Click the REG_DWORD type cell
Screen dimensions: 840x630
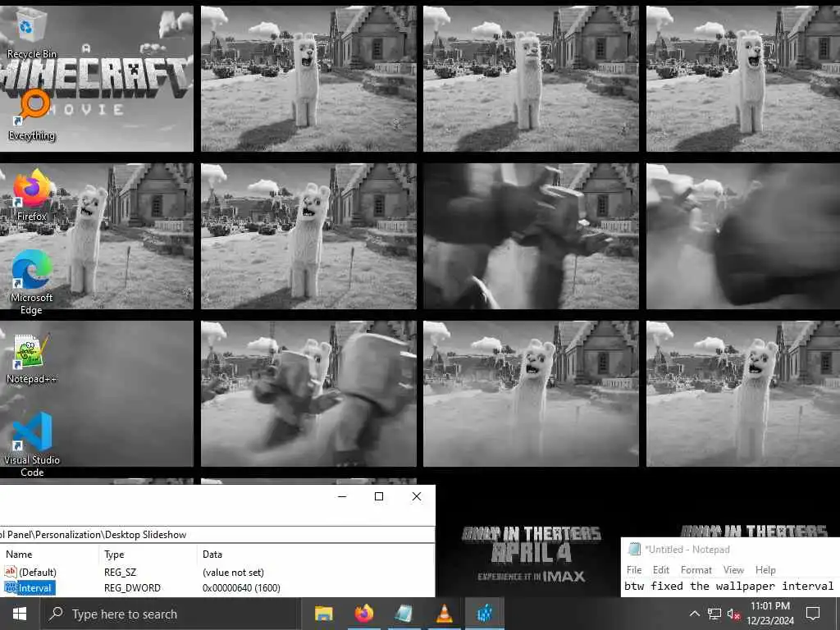point(132,588)
